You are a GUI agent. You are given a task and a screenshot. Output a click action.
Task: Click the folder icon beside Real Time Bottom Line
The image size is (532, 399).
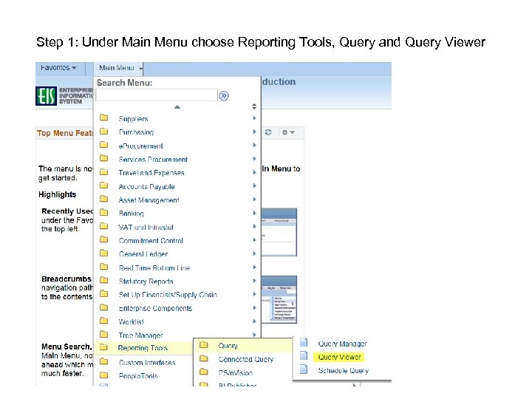coord(104,267)
